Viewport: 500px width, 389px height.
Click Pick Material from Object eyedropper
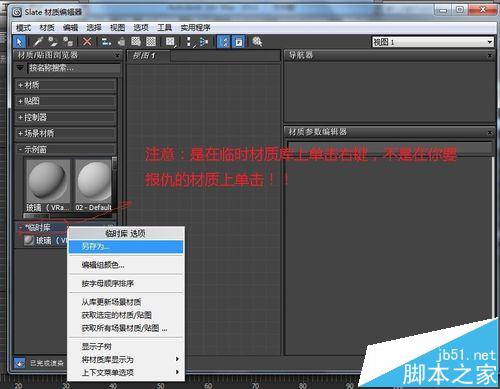[38, 42]
